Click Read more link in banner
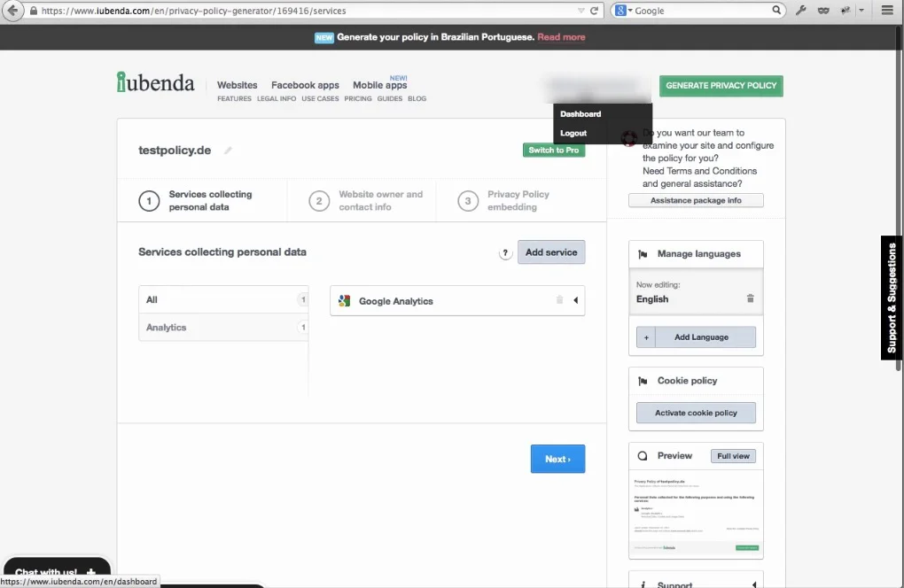This screenshot has height=588, width=904. point(561,37)
